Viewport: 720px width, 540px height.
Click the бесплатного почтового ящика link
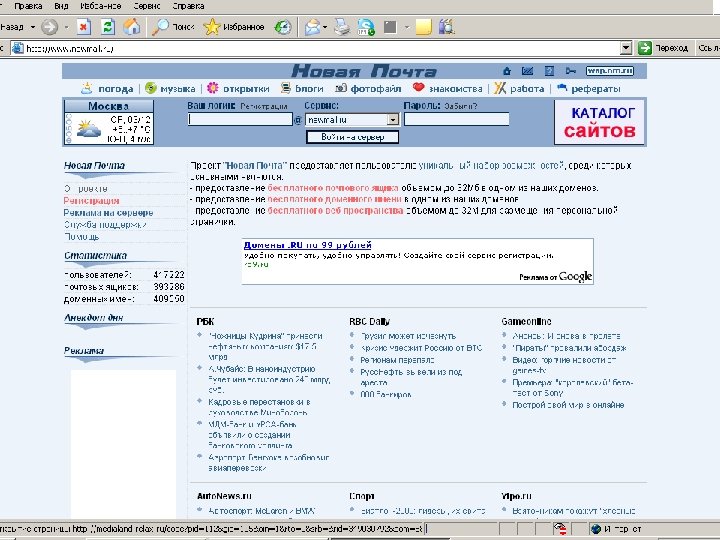333,188
